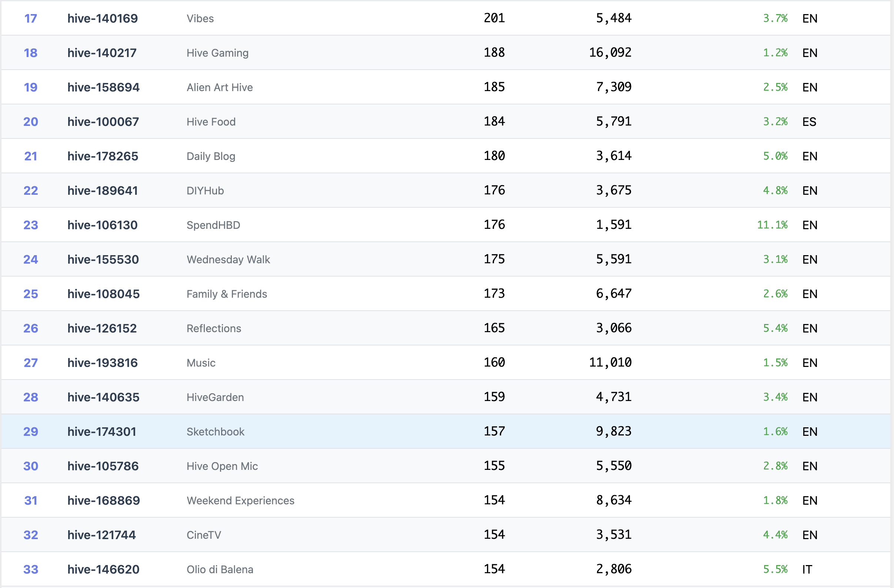The height and width of the screenshot is (588, 894).
Task: Select the Alien Art Hive row name
Action: (x=219, y=87)
